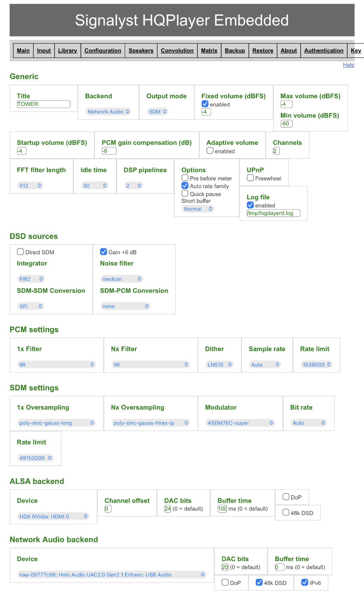Image resolution: width=364 pixels, height=595 pixels.
Task: Click the Channel offset input field
Action: pos(108,509)
